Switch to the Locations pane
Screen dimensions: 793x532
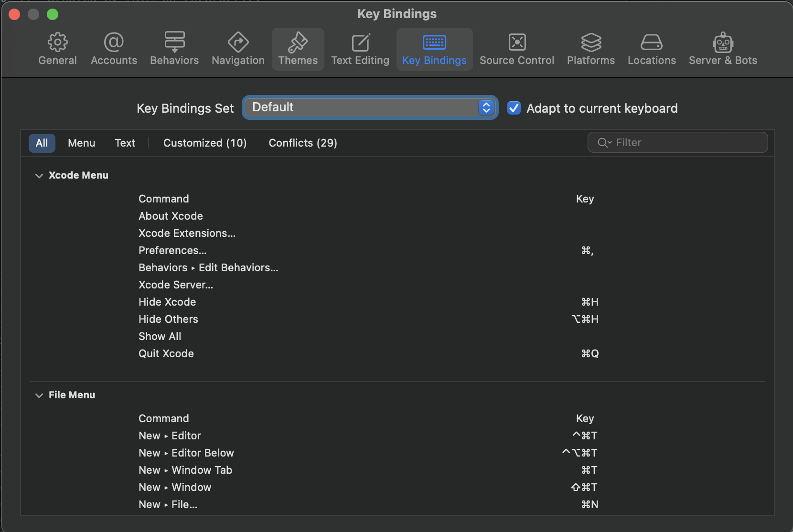(652, 49)
